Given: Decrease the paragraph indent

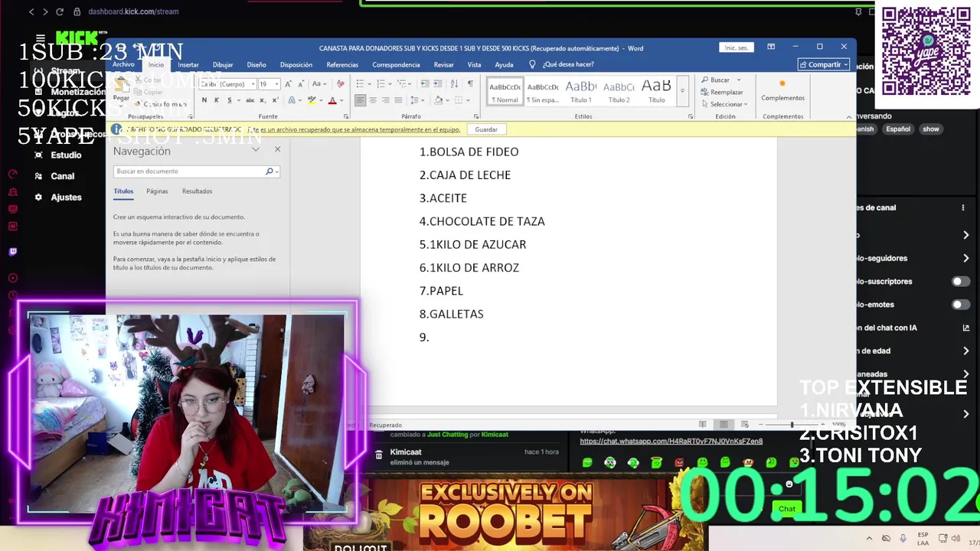Looking at the screenshot, I should [424, 84].
